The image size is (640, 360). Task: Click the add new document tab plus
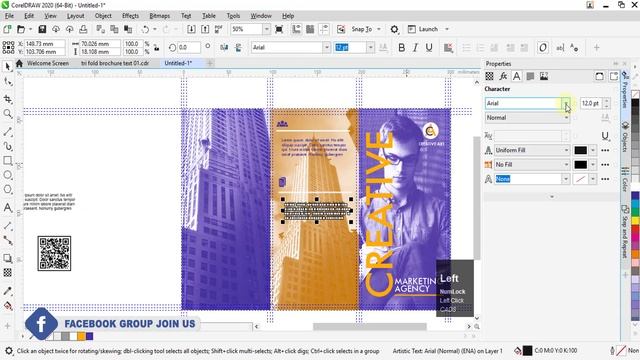coord(210,63)
